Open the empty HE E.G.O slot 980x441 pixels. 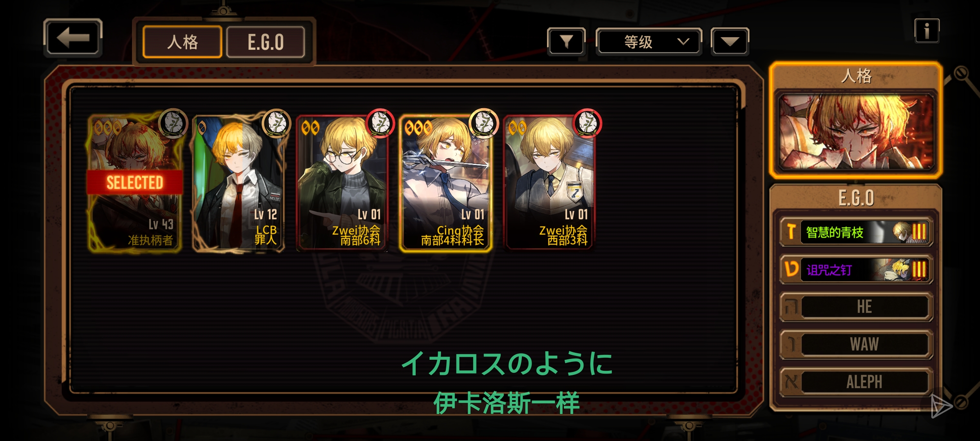point(856,307)
